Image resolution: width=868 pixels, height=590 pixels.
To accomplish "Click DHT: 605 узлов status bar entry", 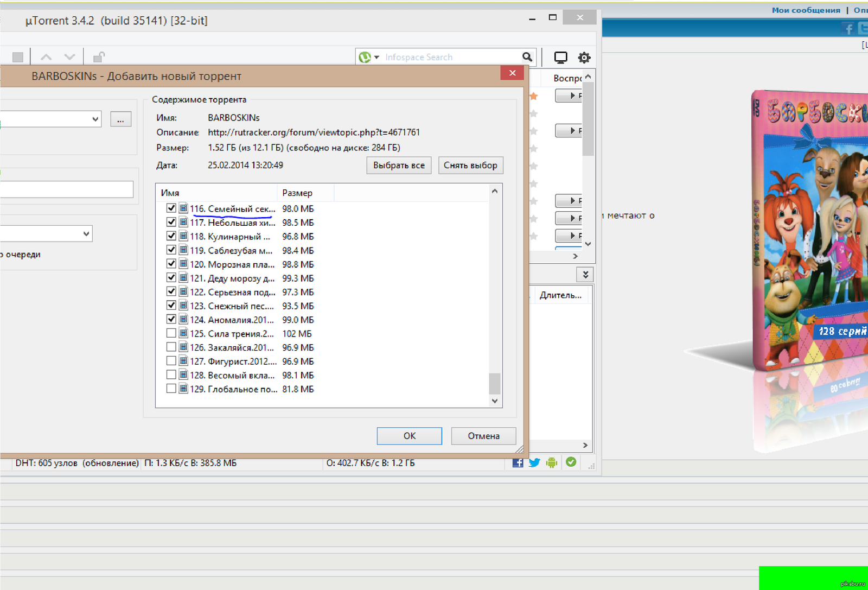I will click(77, 463).
